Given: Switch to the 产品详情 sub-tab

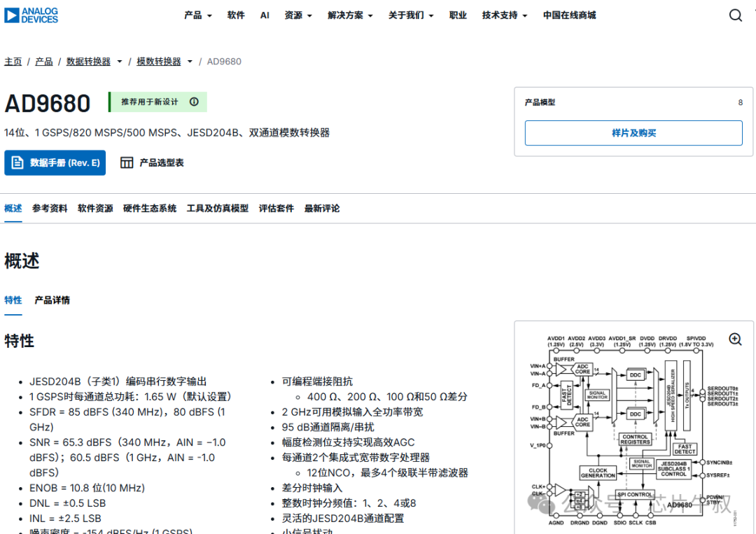Looking at the screenshot, I should [x=52, y=300].
